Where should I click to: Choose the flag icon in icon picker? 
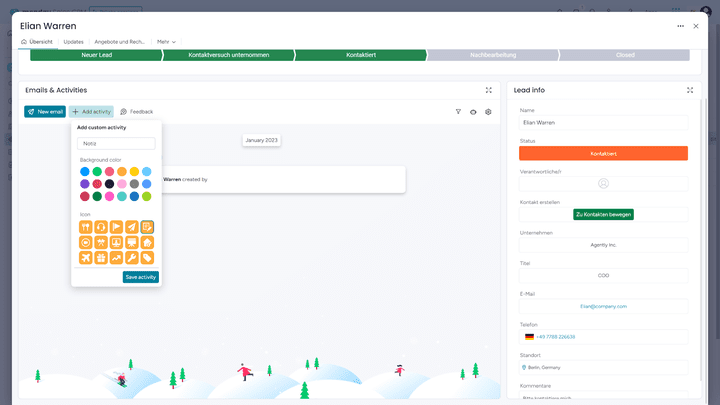(x=116, y=227)
